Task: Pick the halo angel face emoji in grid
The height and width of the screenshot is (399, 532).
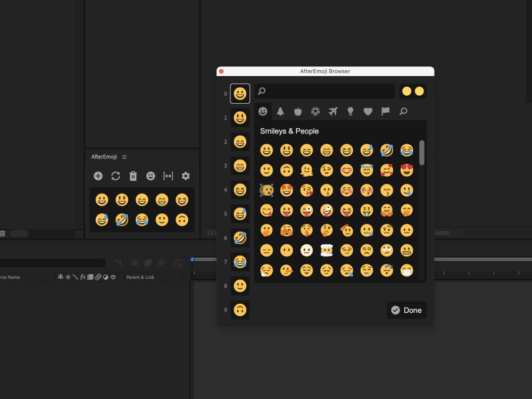Action: 367,170
